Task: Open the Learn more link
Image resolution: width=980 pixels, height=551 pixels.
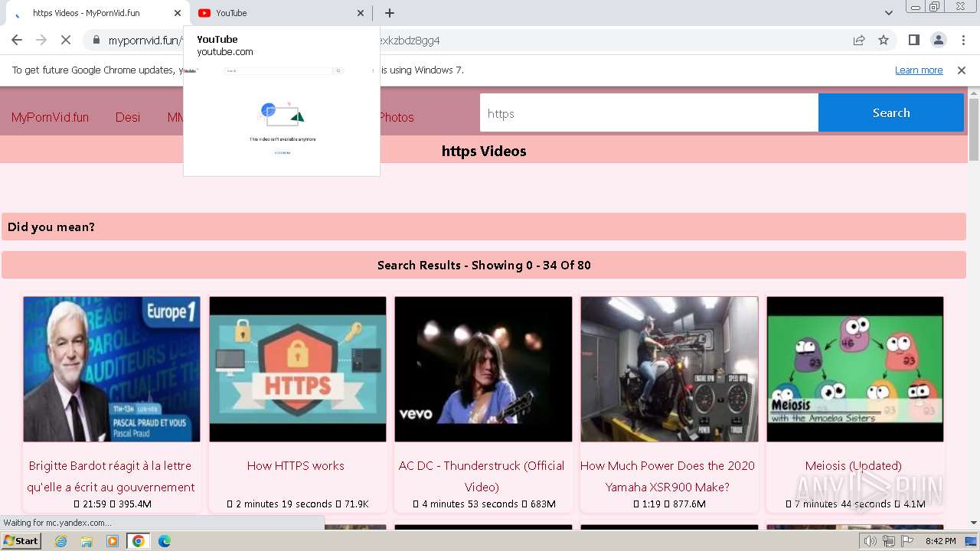Action: [x=919, y=70]
